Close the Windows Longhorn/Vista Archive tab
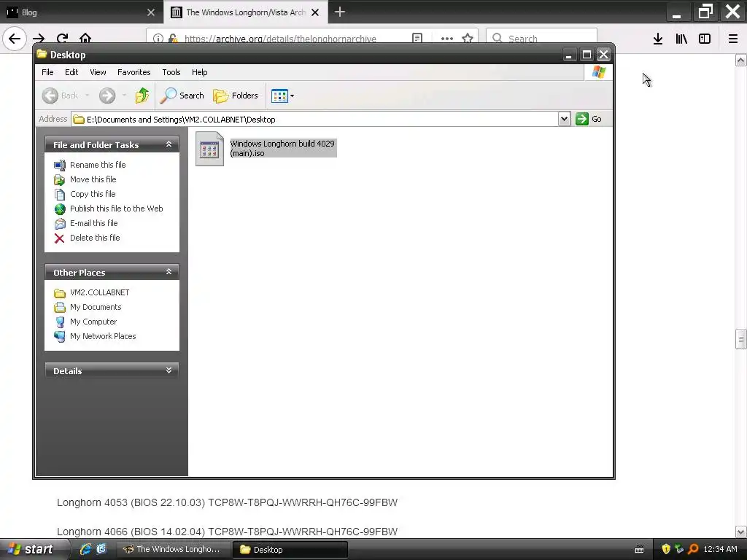 [x=315, y=12]
